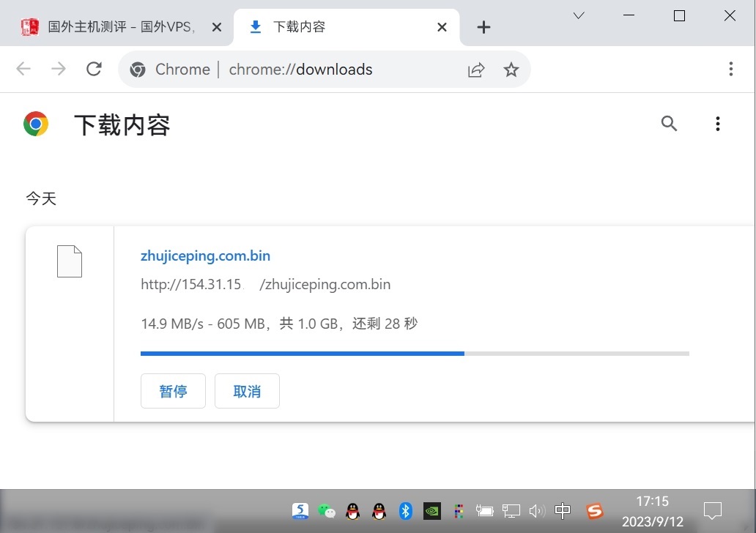Pause the download with 暂停 button
The width and height of the screenshot is (756, 533).
(x=173, y=391)
